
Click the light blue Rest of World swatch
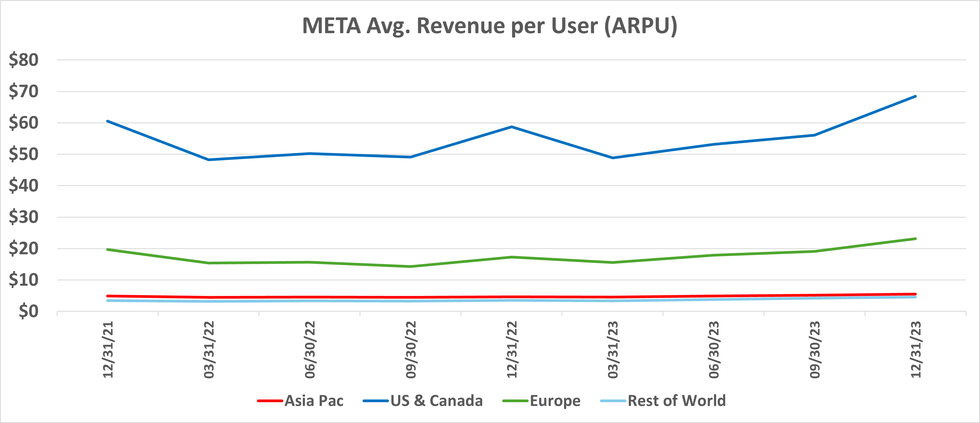(x=613, y=401)
